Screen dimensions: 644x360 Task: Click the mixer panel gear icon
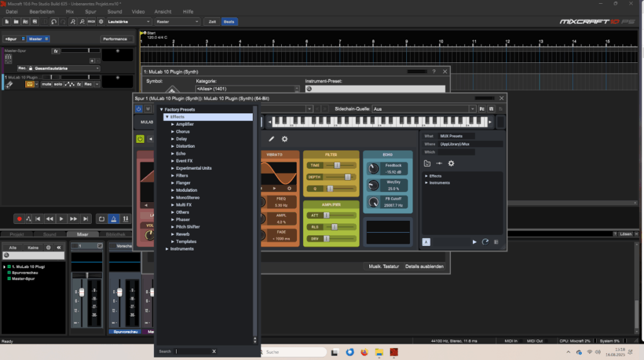[48, 247]
